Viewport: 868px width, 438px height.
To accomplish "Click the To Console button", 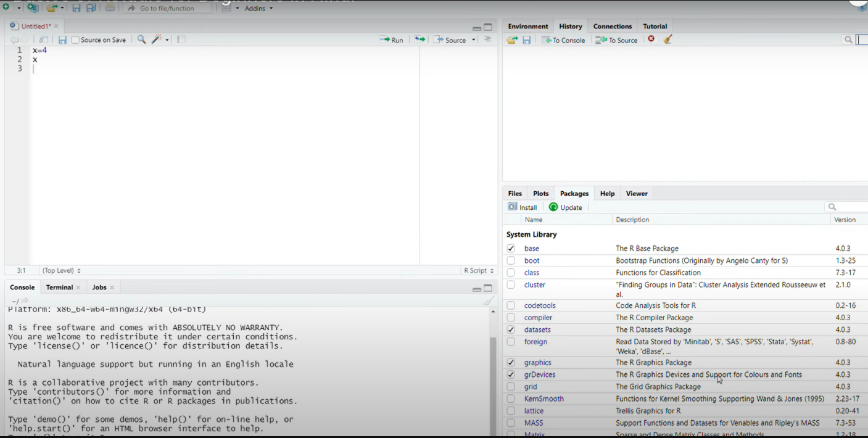I will click(x=564, y=39).
